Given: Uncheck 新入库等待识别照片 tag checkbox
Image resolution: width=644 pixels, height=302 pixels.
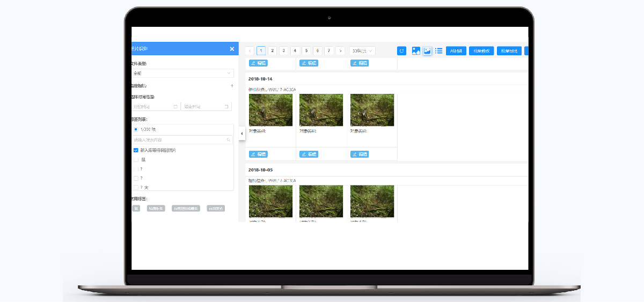Looking at the screenshot, I should point(136,150).
